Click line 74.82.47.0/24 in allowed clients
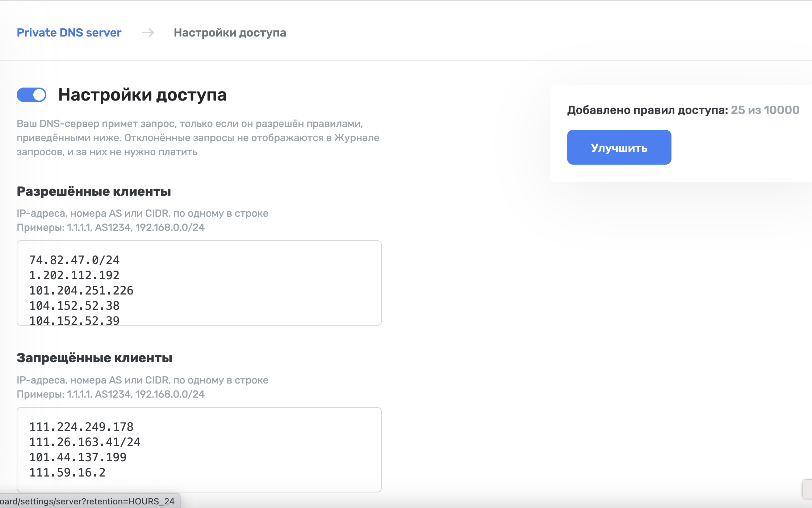 click(74, 260)
